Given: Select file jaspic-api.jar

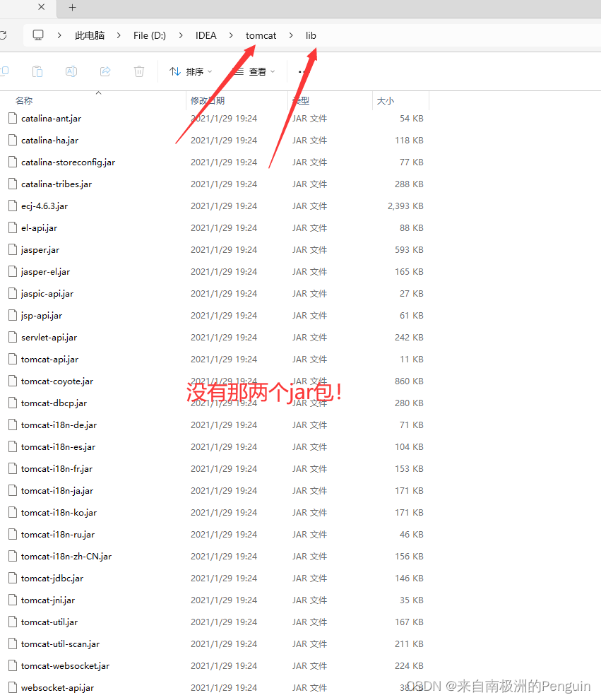Looking at the screenshot, I should coord(47,293).
